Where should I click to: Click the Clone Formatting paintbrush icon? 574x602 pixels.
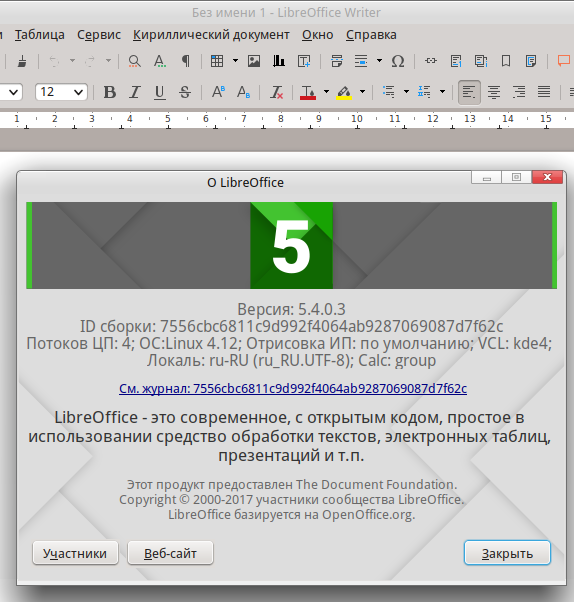tap(22, 61)
